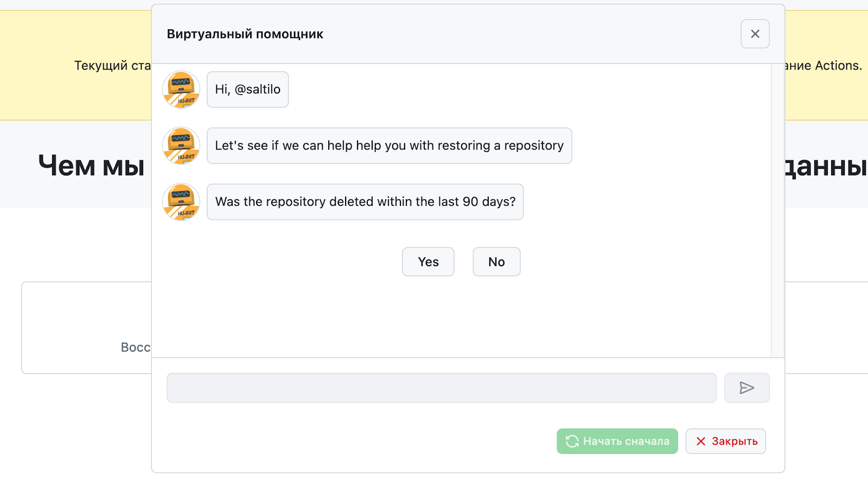Click the "Let's see if we can help" message
This screenshot has width=868, height=486.
[389, 146]
